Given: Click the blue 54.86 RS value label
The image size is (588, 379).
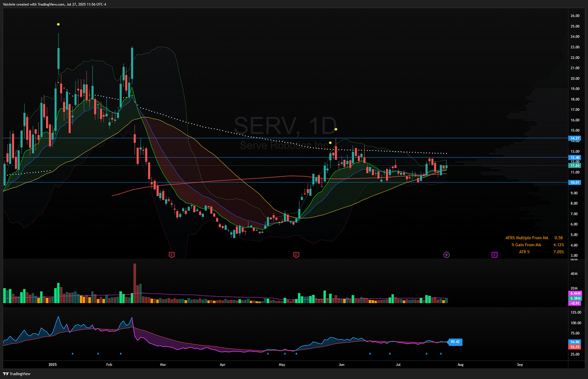Looking at the screenshot, I should [x=575, y=342].
